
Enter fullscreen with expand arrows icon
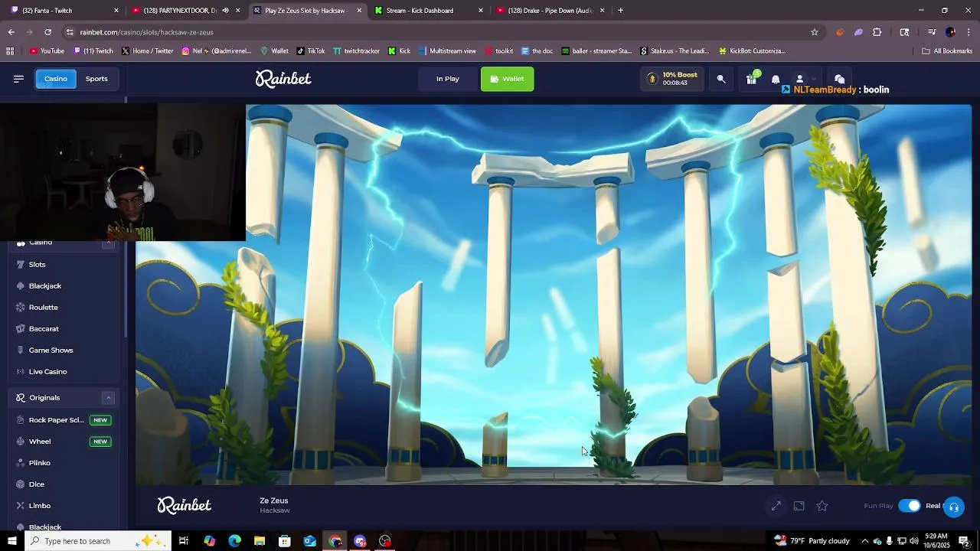[776, 506]
